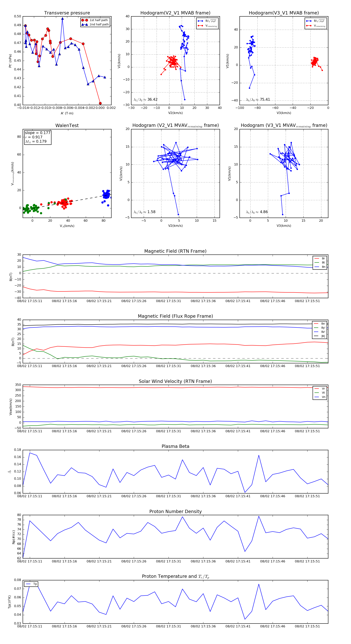Click the 'r = 0.917' value
Screen dimensions: 351x644
pos(34,137)
